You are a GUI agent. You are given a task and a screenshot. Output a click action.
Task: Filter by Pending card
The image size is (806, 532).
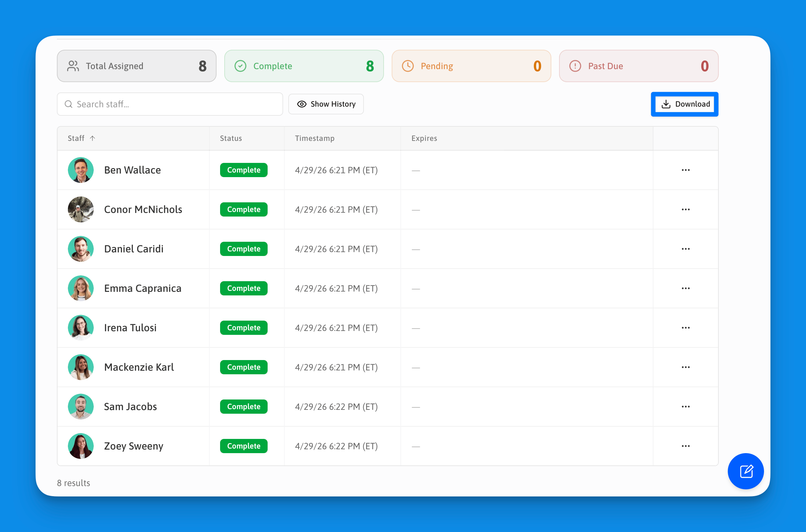coord(471,66)
